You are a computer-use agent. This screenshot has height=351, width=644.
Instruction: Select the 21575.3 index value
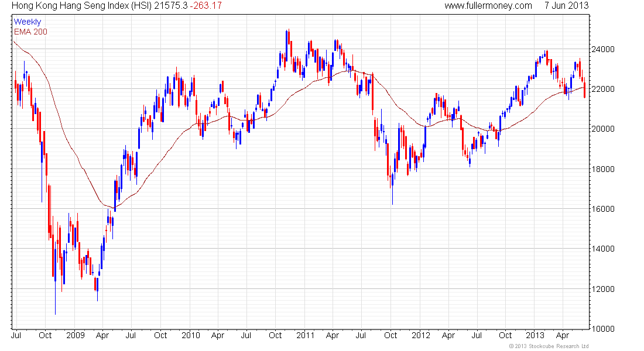tap(171, 6)
